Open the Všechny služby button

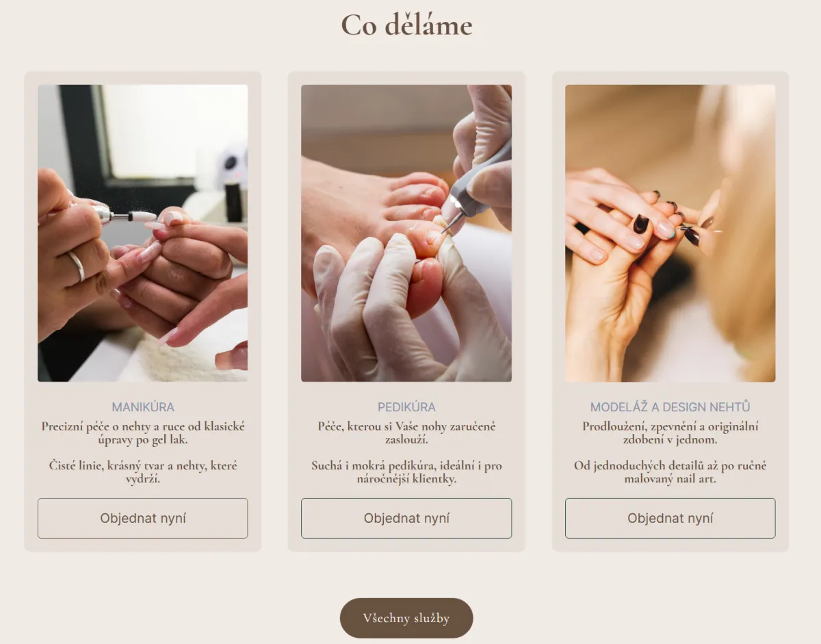pyautogui.click(x=406, y=618)
